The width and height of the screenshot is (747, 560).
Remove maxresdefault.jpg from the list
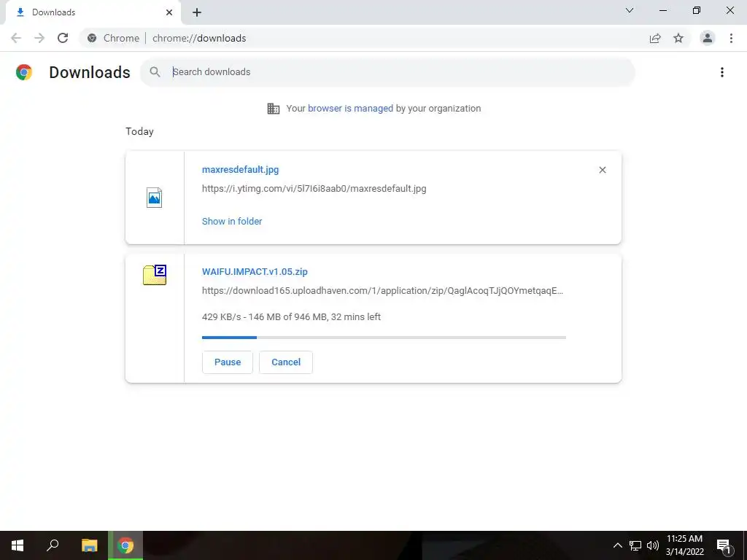pos(602,170)
